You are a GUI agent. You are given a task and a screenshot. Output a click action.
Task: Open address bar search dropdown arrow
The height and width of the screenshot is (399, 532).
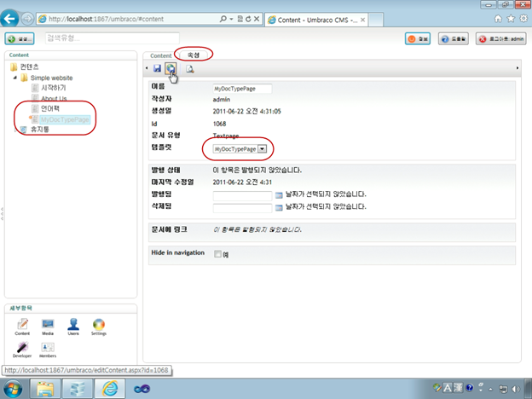coord(231,19)
